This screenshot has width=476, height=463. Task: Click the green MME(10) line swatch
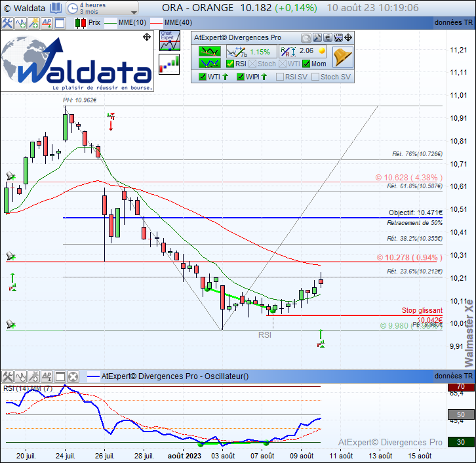111,23
